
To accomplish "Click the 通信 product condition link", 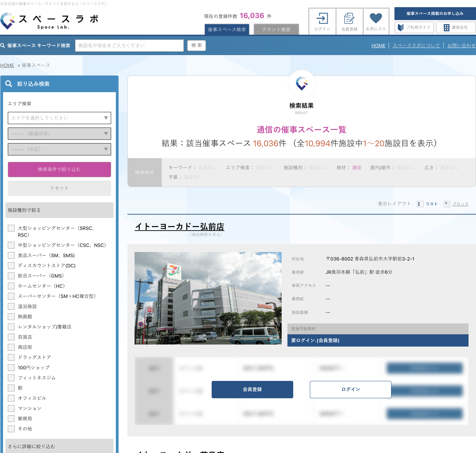I will 356,167.
